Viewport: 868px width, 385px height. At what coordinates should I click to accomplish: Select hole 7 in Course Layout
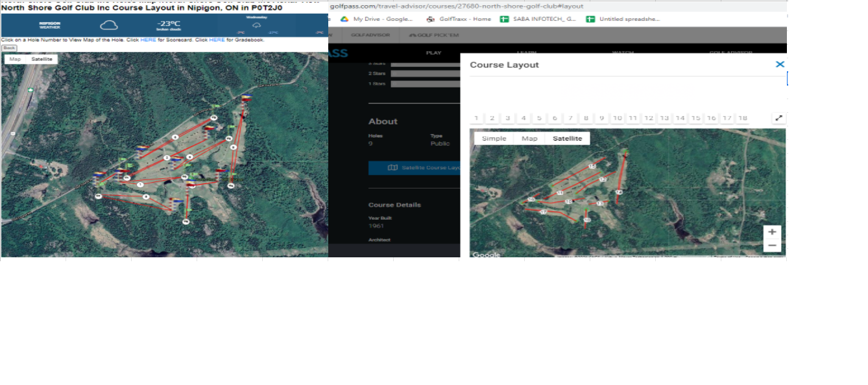[x=570, y=118]
